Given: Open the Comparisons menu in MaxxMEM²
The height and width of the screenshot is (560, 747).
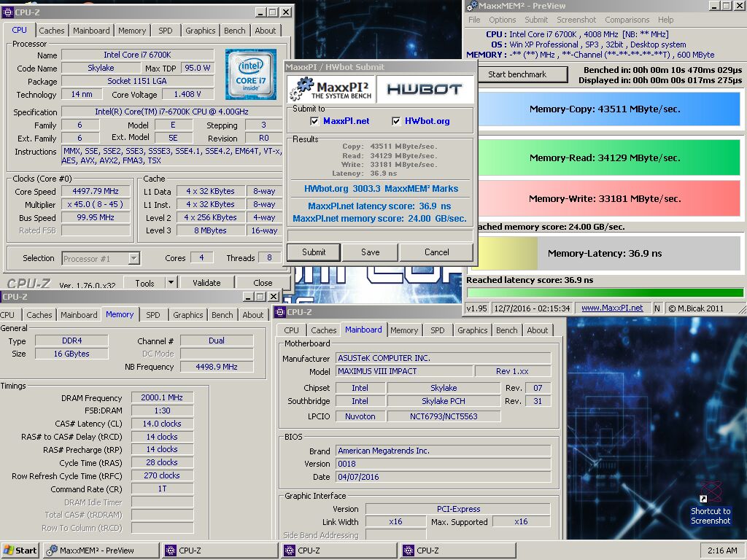Looking at the screenshot, I should tap(627, 20).
